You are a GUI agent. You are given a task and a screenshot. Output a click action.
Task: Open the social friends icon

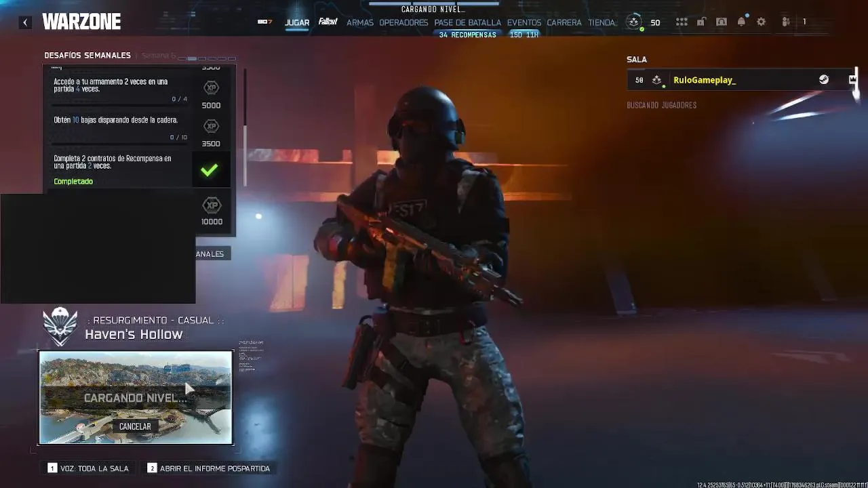click(x=786, y=22)
